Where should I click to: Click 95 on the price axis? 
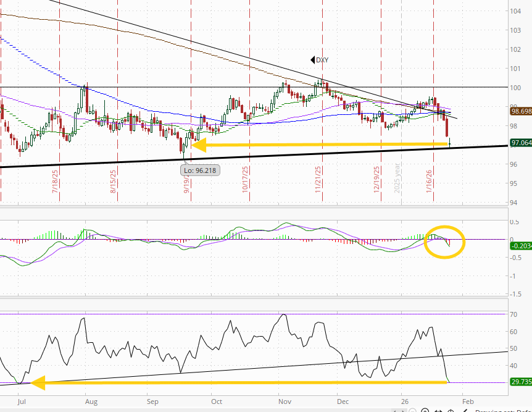[x=513, y=183]
